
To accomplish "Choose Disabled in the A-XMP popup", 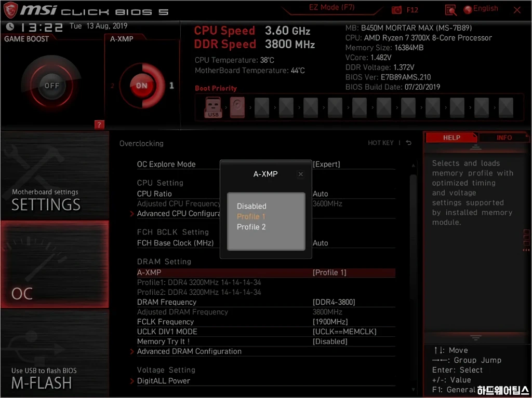I will (251, 206).
